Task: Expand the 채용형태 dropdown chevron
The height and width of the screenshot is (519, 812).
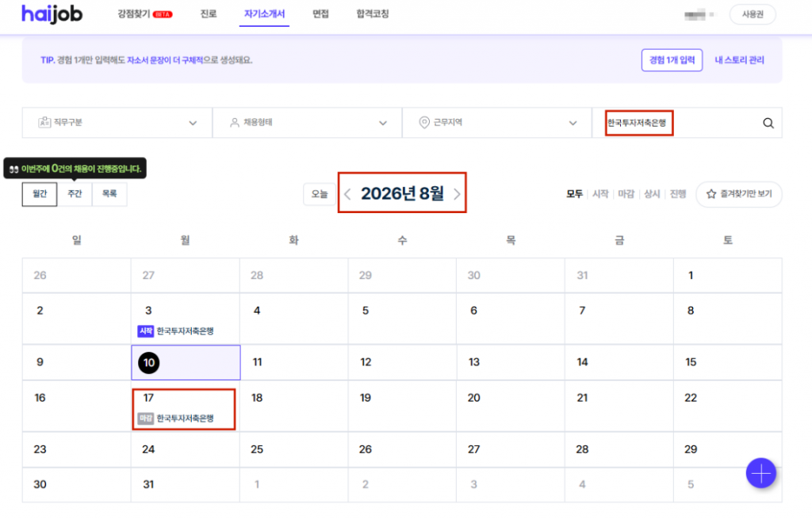Action: 383,123
